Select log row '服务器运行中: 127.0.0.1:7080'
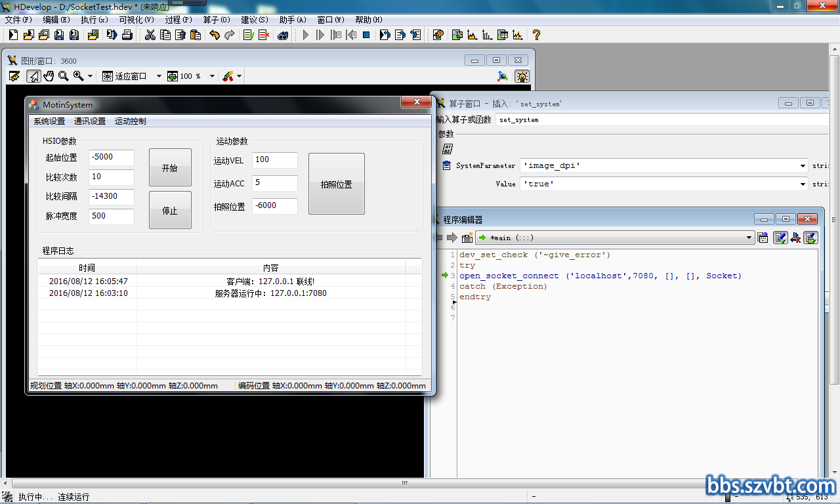This screenshot has height=504, width=840. [230, 293]
